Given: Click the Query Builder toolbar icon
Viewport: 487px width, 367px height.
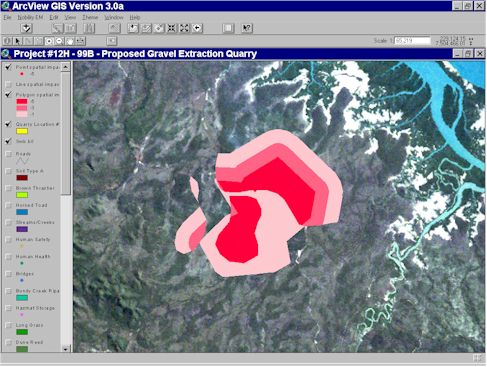Looking at the screenshot, I should point(114,28).
